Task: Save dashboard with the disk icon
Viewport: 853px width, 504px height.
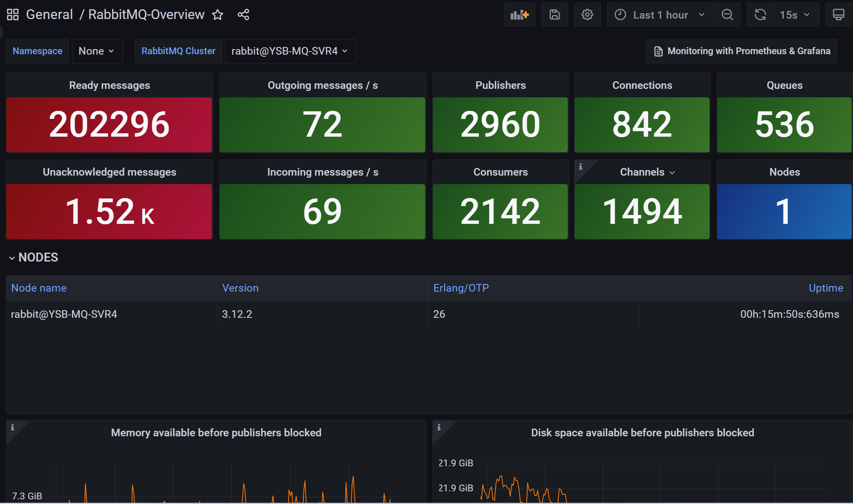Action: [555, 15]
